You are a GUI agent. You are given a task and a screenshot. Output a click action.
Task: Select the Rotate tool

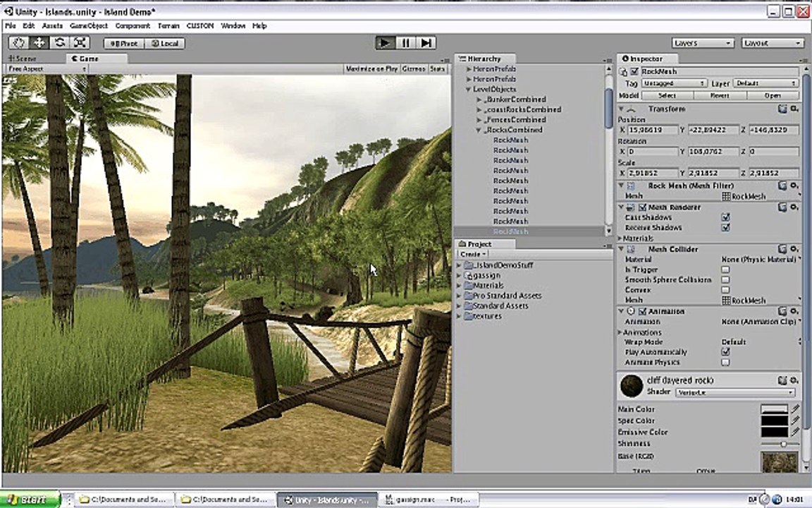coord(59,43)
